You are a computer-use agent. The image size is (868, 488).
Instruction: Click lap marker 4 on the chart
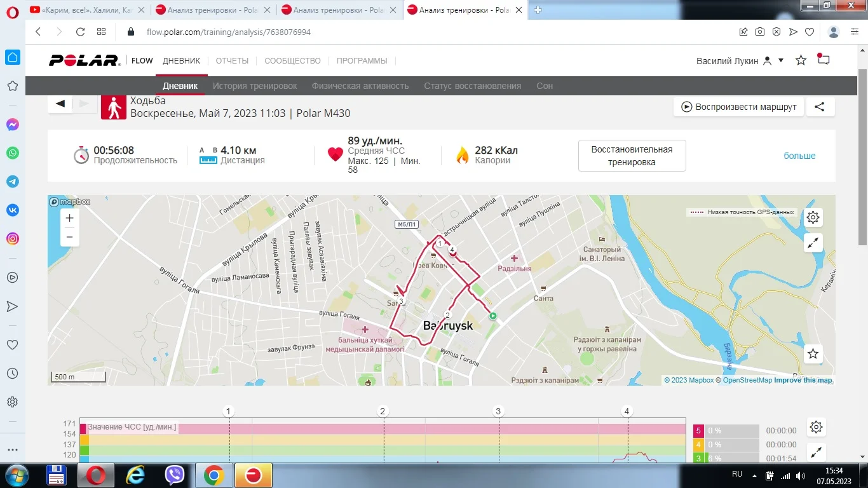pyautogui.click(x=627, y=411)
